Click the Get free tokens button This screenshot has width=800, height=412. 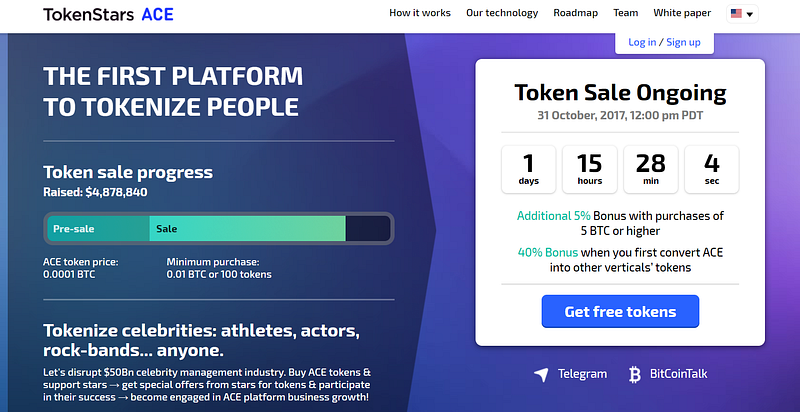[620, 312]
